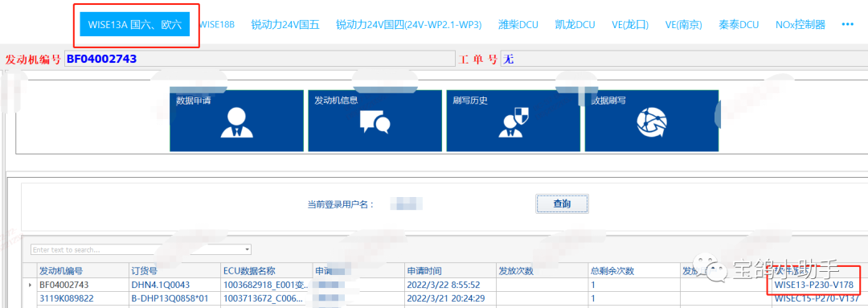This screenshot has height=308, width=868.
Task: Expand the search box dropdown arrow
Action: 248,249
